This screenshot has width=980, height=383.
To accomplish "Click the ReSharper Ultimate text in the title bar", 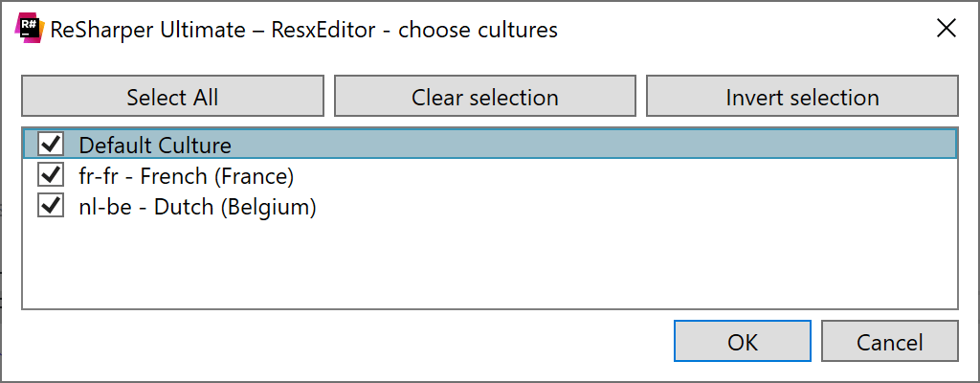I will tap(147, 30).
